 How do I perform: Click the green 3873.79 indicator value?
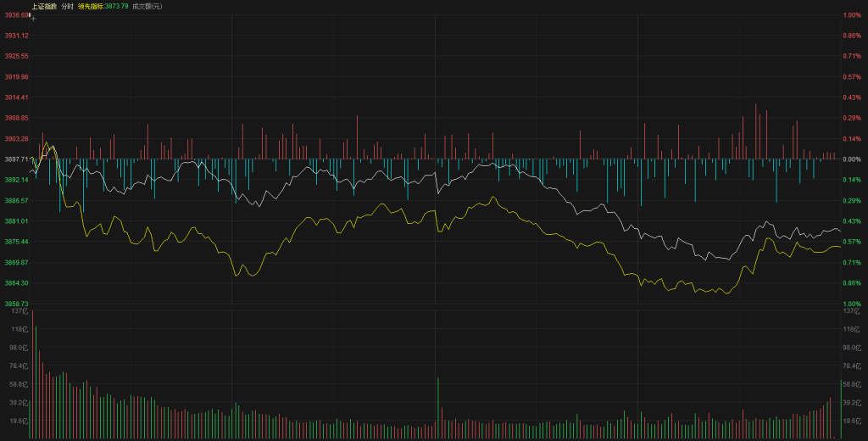[x=116, y=6]
